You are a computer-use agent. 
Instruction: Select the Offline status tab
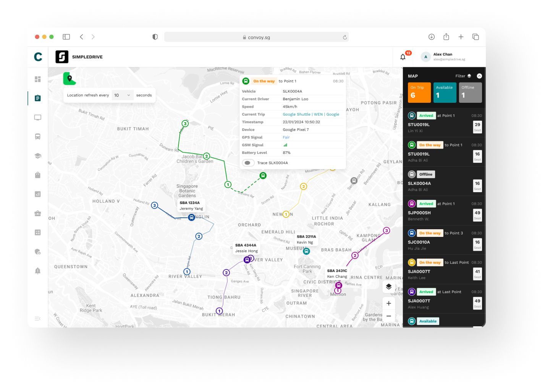(x=470, y=92)
